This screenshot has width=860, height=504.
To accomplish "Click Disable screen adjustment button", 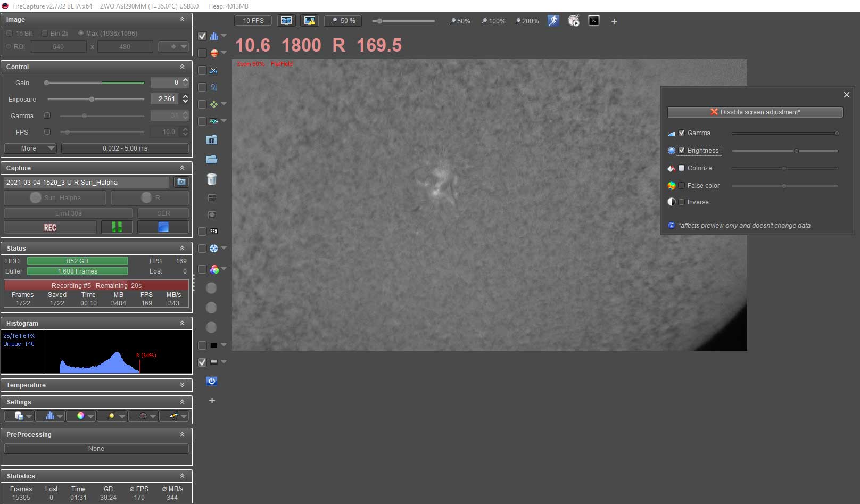I will 755,112.
